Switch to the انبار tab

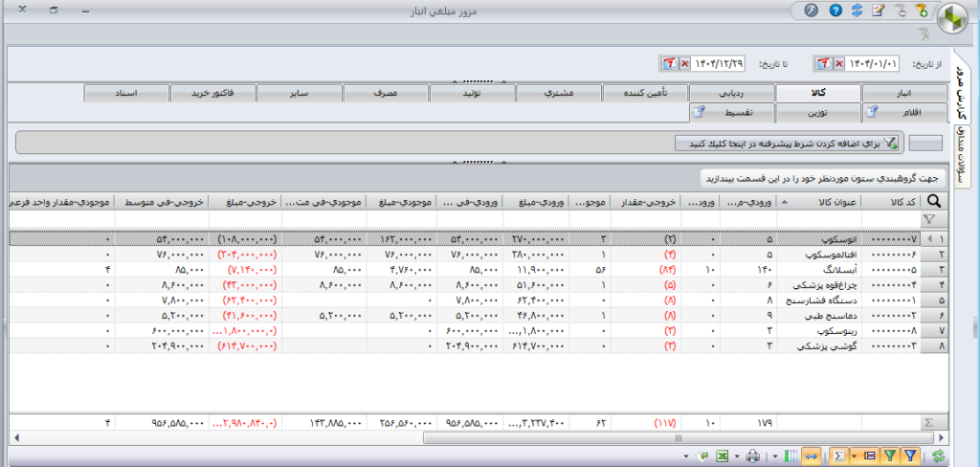click(904, 93)
